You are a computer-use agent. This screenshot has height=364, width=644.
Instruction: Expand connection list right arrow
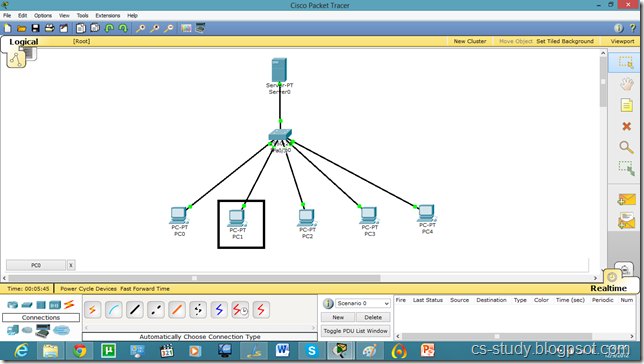pos(313,328)
